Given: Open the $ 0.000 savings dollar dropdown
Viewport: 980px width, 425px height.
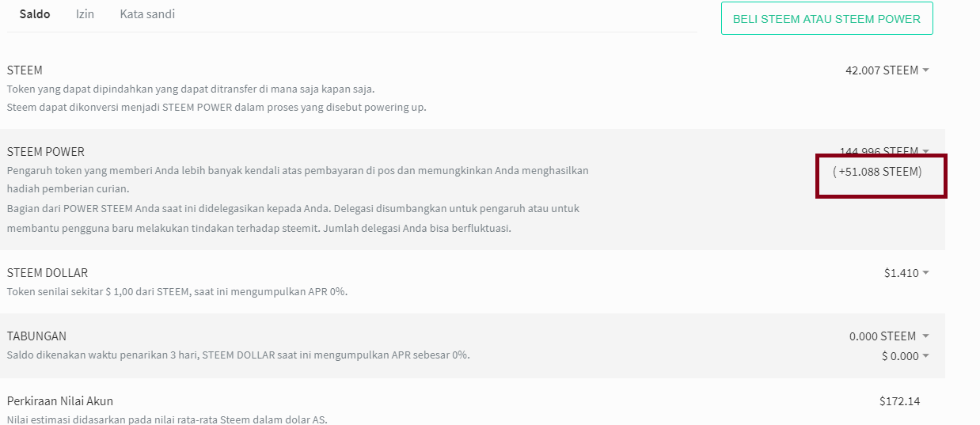Looking at the screenshot, I should 905,356.
